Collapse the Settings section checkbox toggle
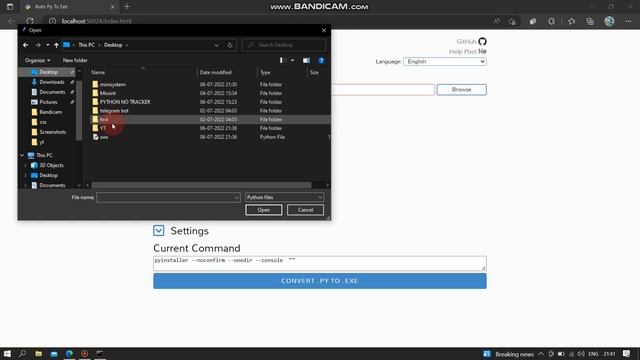Viewport: 640px width, 360px height. (159, 231)
